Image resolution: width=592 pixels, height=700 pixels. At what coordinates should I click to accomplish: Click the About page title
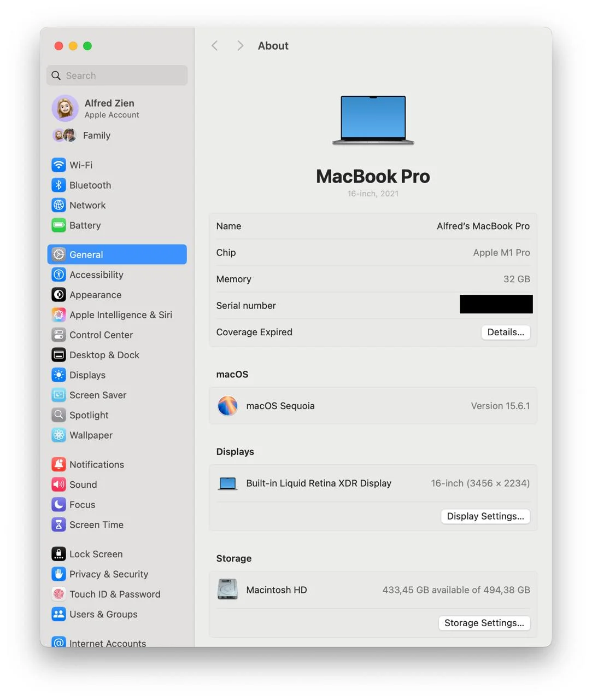tap(273, 46)
